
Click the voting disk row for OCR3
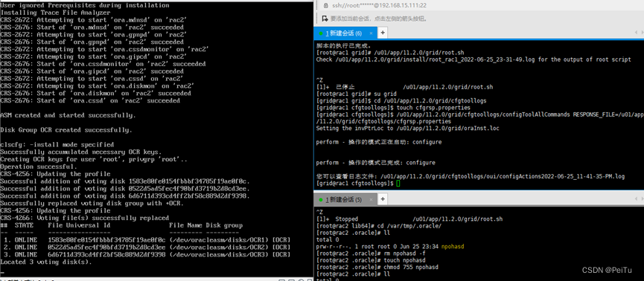[145, 255]
